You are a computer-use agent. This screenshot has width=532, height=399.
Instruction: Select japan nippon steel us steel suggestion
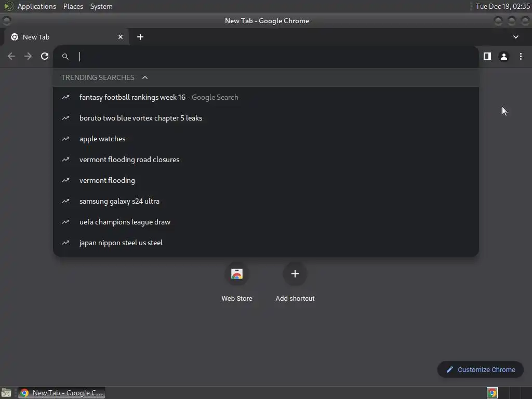pos(266,243)
